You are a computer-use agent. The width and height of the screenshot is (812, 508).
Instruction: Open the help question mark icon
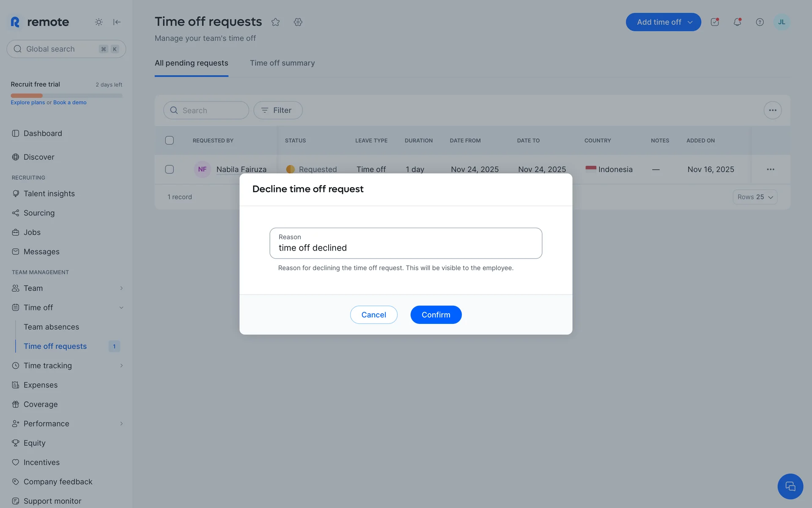click(760, 22)
